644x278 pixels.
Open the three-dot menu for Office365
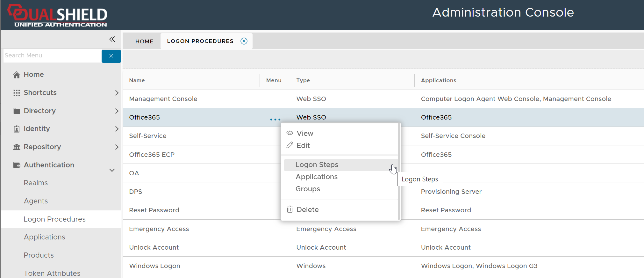[x=275, y=120]
